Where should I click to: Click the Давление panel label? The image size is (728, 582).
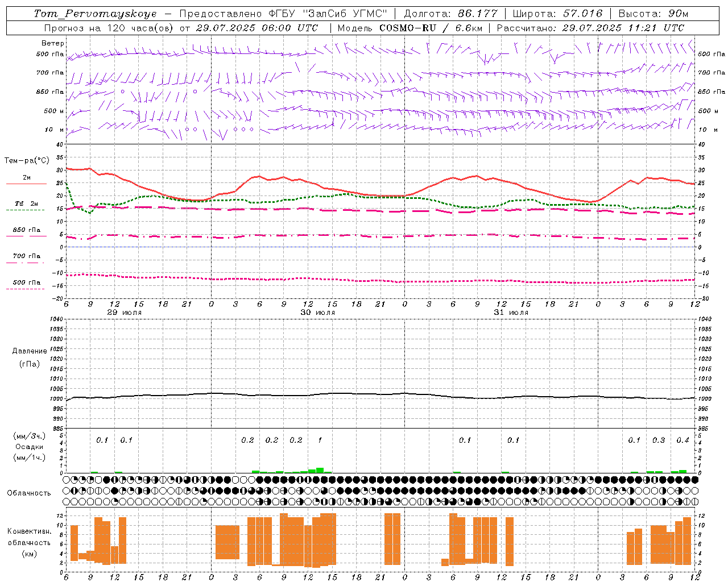pyautogui.click(x=30, y=351)
